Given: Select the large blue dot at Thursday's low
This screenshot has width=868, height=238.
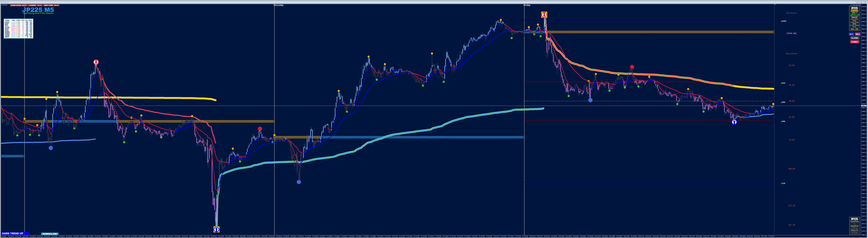Looking at the screenshot, I should pos(299,182).
